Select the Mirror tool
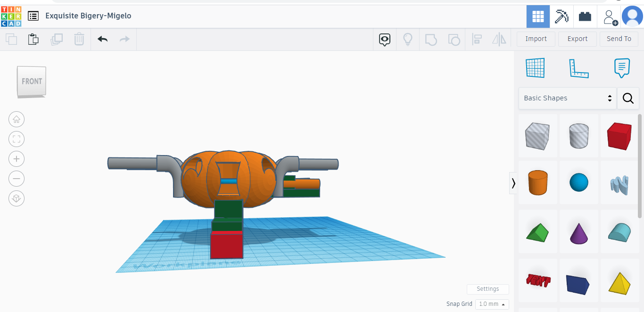This screenshot has width=644, height=312. coord(499,40)
